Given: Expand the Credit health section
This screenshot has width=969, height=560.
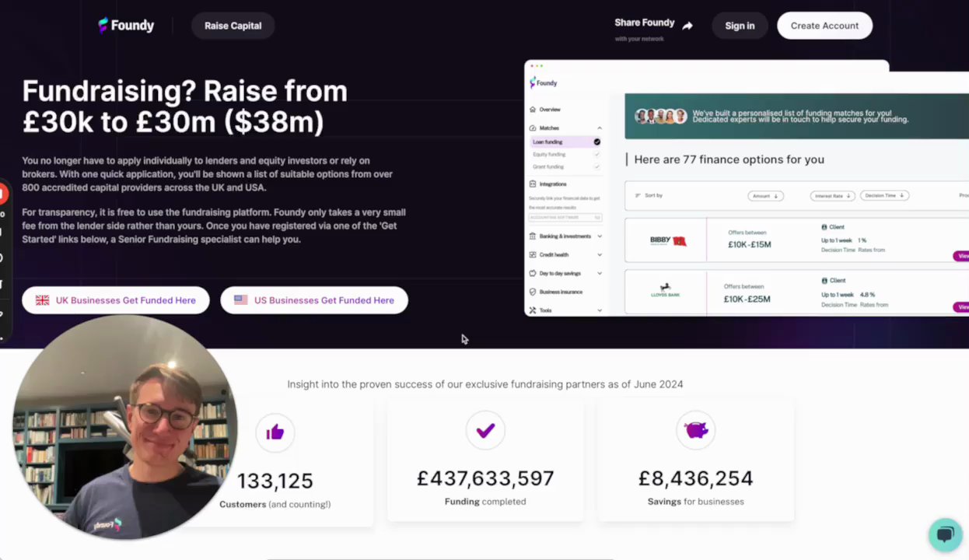Looking at the screenshot, I should click(600, 255).
